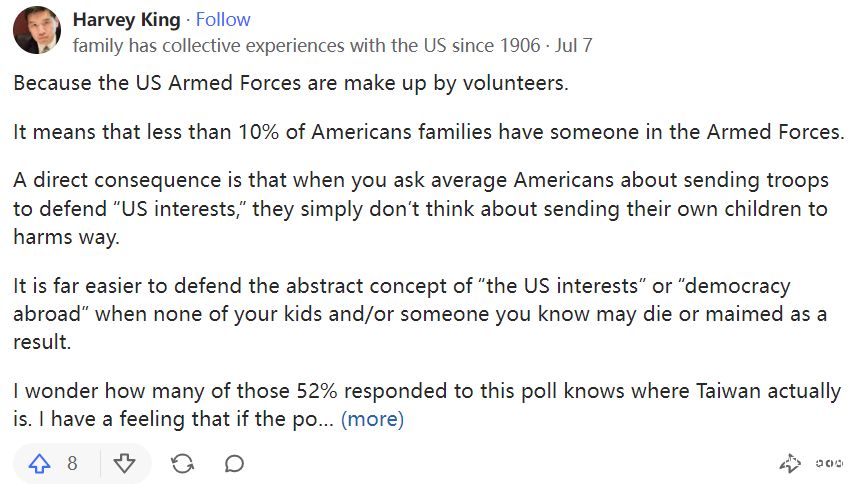Upvote Harvey King's answer
This screenshot has height=484, width=859.
click(x=40, y=463)
